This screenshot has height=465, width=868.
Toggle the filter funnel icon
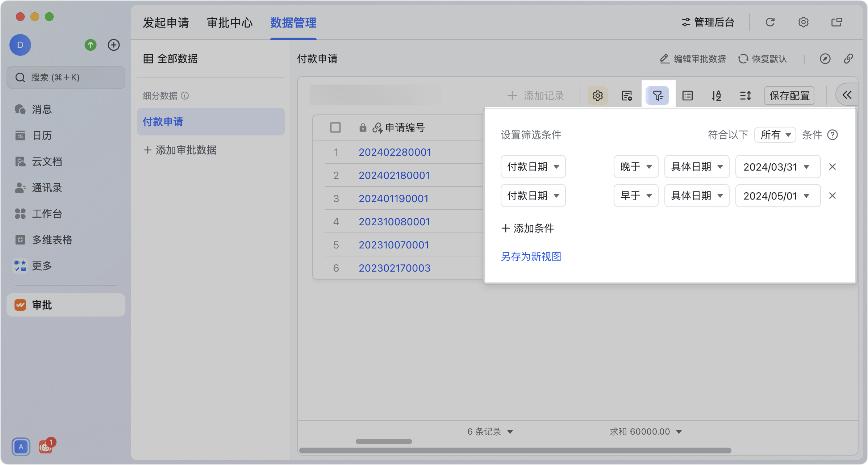click(x=658, y=96)
